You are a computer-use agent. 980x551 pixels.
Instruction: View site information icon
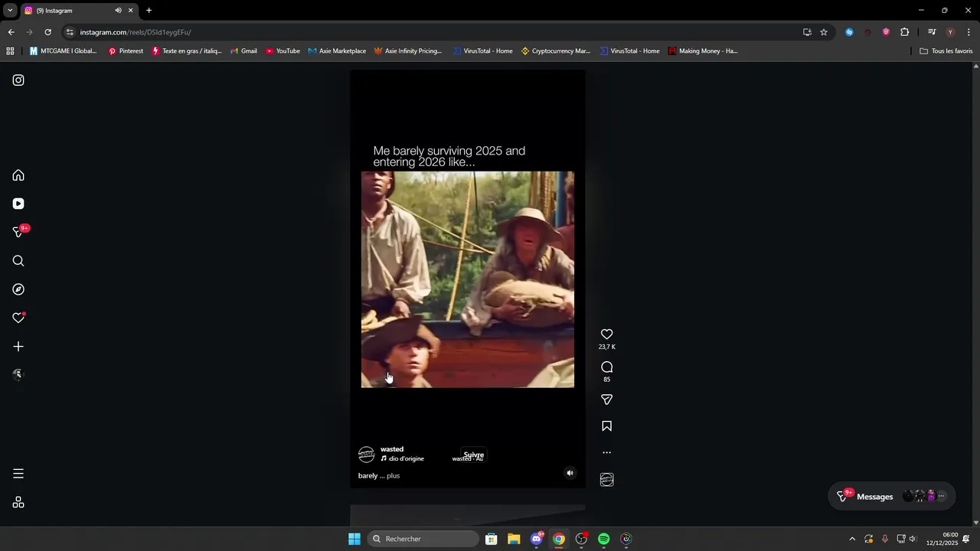coord(70,32)
